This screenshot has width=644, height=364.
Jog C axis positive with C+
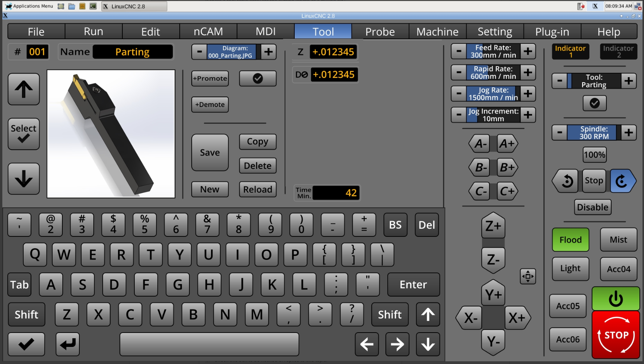point(507,191)
